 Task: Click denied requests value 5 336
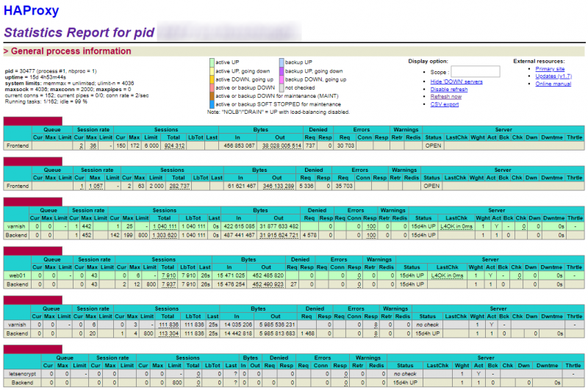coord(306,186)
